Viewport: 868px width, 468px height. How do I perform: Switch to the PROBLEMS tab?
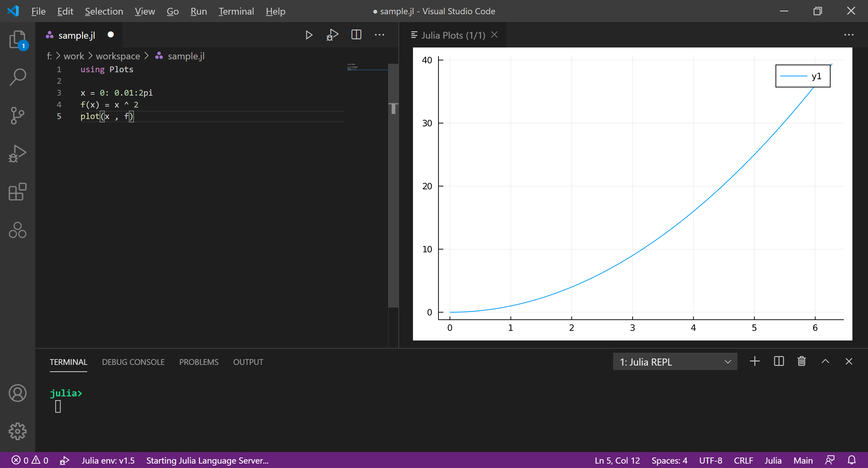point(199,362)
